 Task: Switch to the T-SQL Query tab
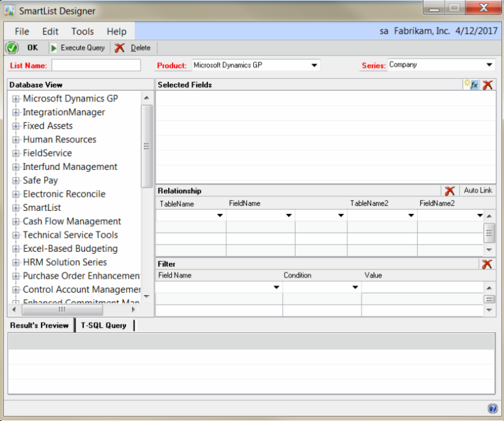103,325
